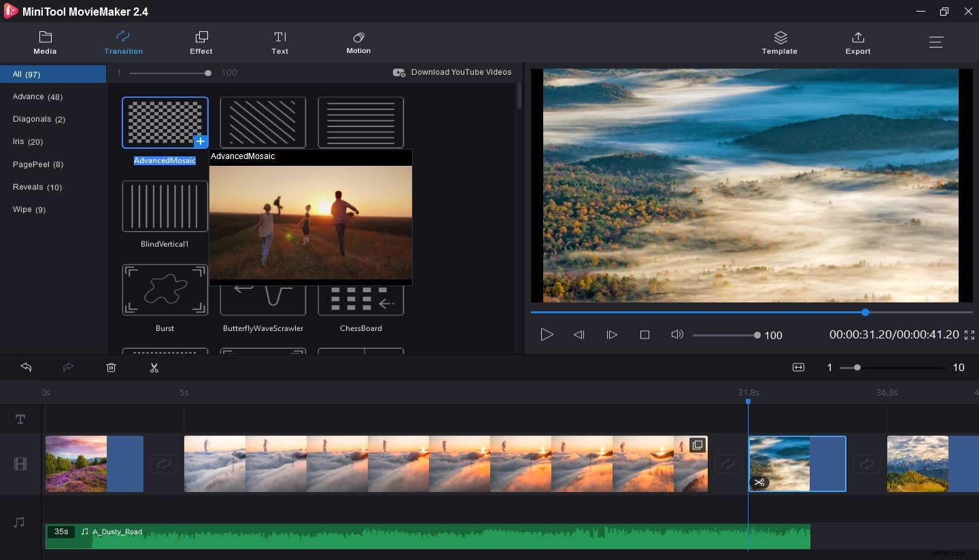
Task: Open the Export panel
Action: 858,42
